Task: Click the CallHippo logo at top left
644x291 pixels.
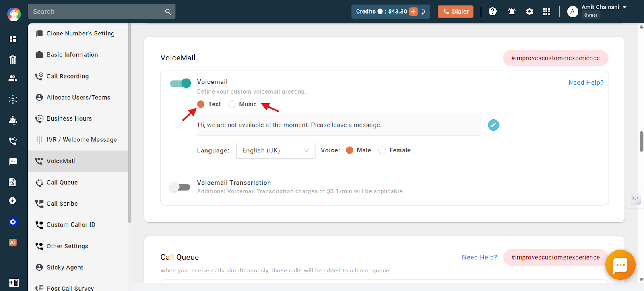Action: point(14,14)
